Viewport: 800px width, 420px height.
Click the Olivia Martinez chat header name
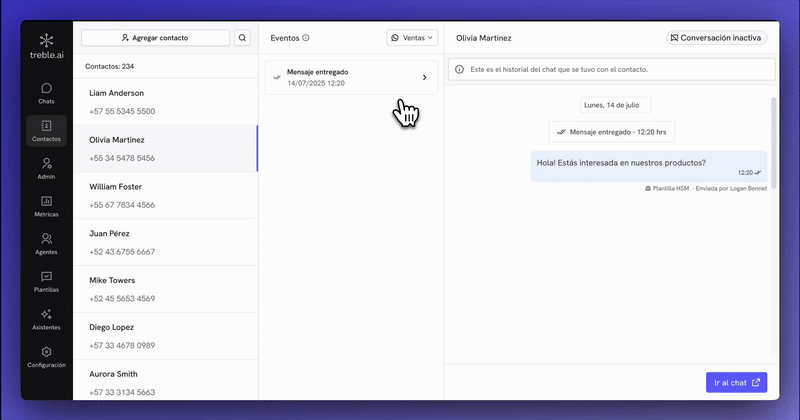484,38
